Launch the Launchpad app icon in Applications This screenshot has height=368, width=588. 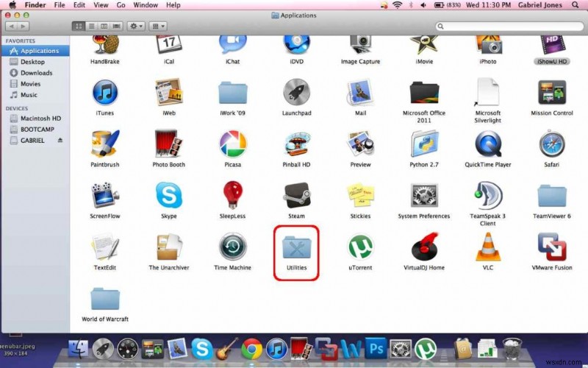tap(297, 93)
